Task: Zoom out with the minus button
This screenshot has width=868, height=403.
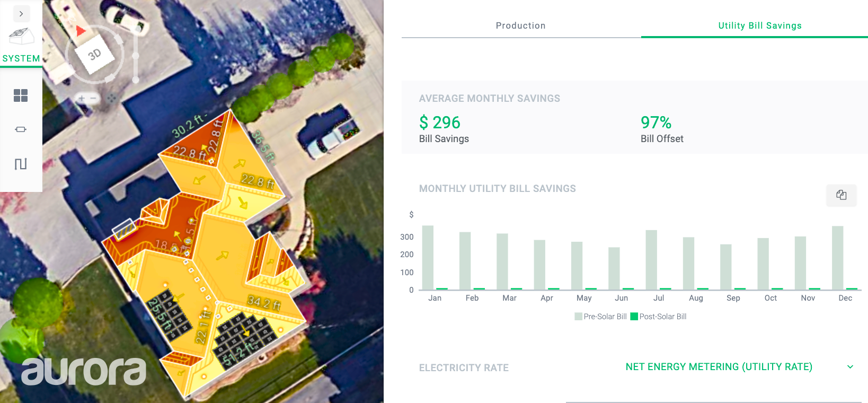Action: [x=93, y=98]
